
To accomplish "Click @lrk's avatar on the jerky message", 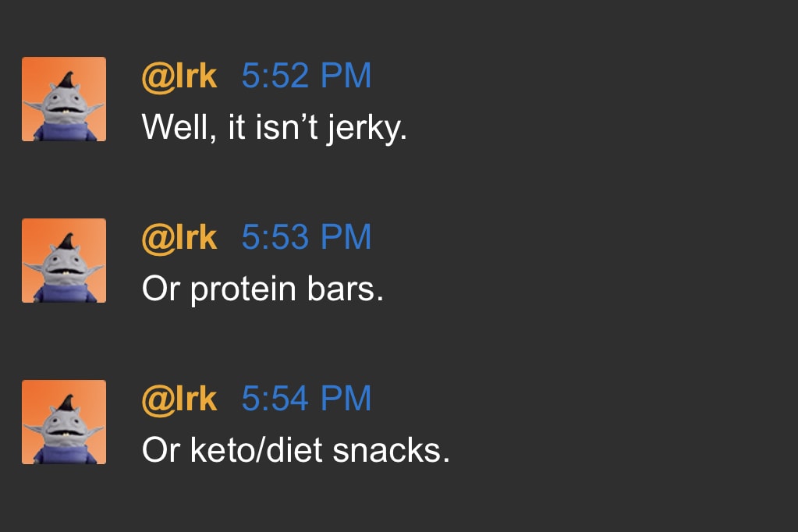I will (x=64, y=99).
